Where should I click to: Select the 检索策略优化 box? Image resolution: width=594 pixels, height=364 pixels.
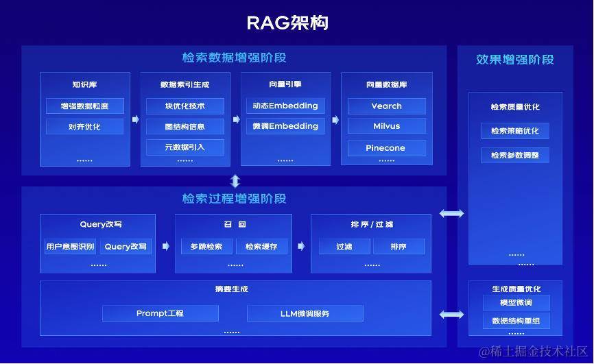click(x=515, y=131)
